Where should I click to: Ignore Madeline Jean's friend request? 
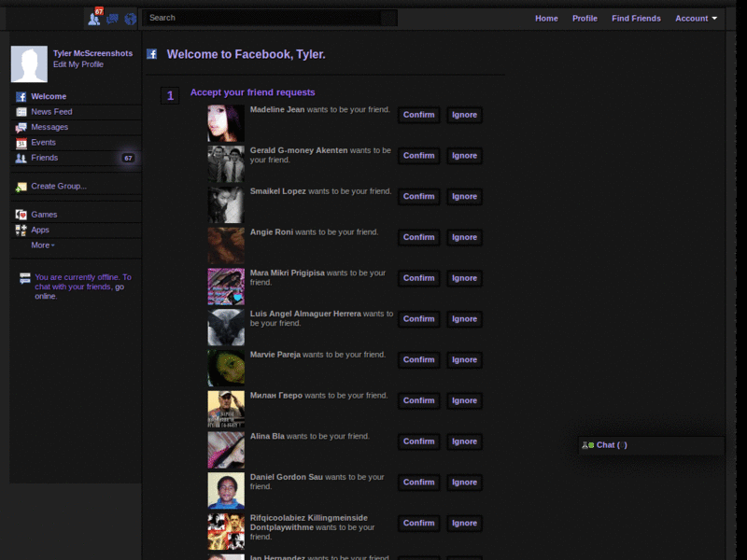(464, 115)
